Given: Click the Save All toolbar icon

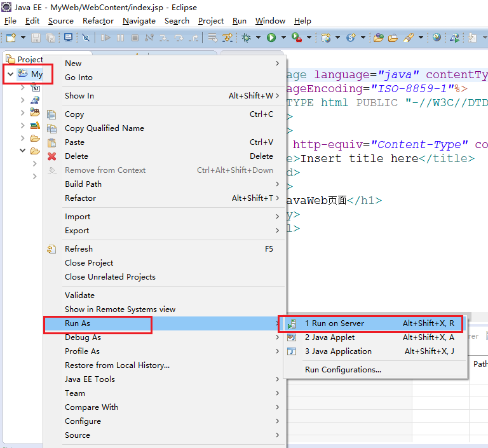Looking at the screenshot, I should 50,37.
